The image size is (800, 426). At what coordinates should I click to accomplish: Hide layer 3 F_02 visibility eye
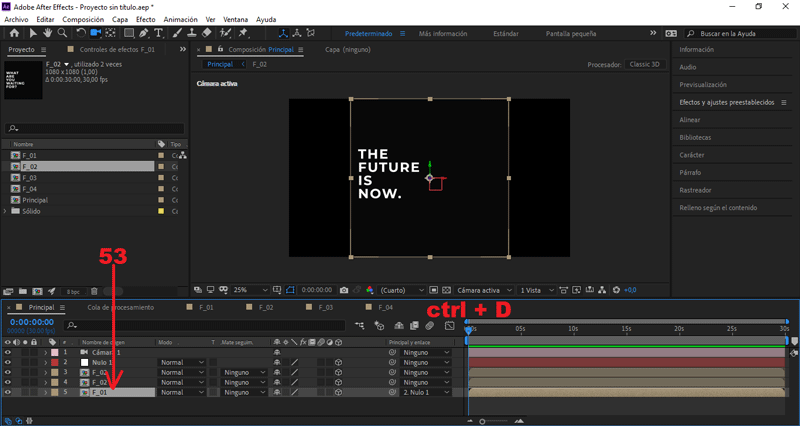8,372
